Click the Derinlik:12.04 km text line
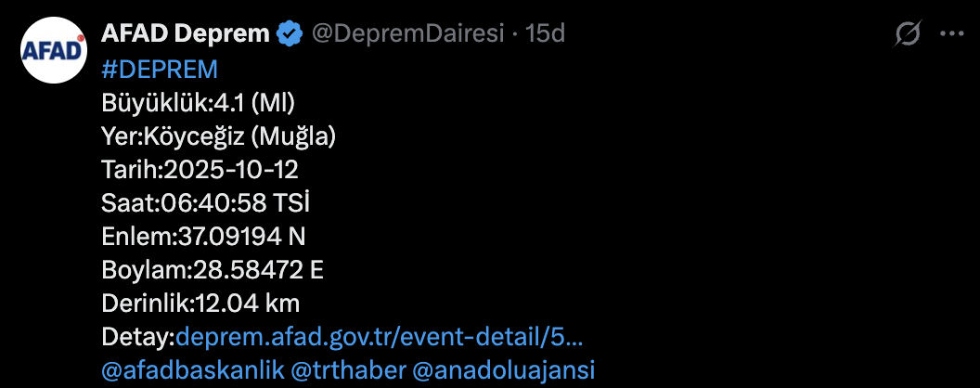Image resolution: width=980 pixels, height=388 pixels. point(200,304)
